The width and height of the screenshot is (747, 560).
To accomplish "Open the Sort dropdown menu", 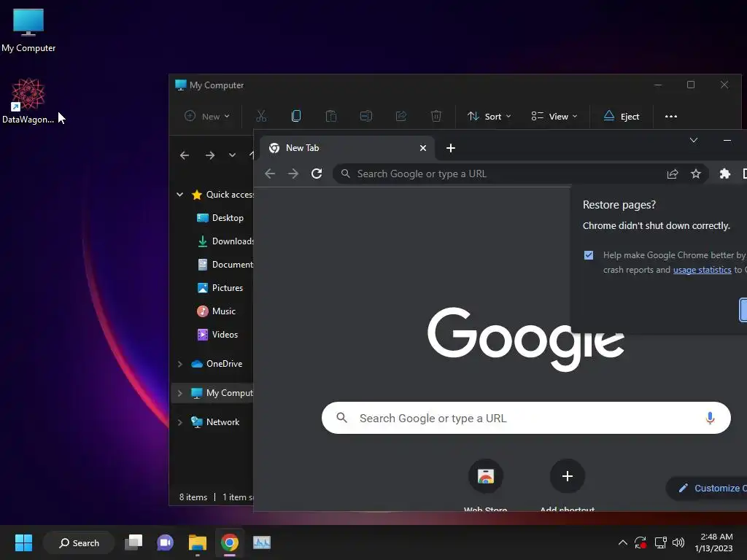I will pyautogui.click(x=489, y=116).
